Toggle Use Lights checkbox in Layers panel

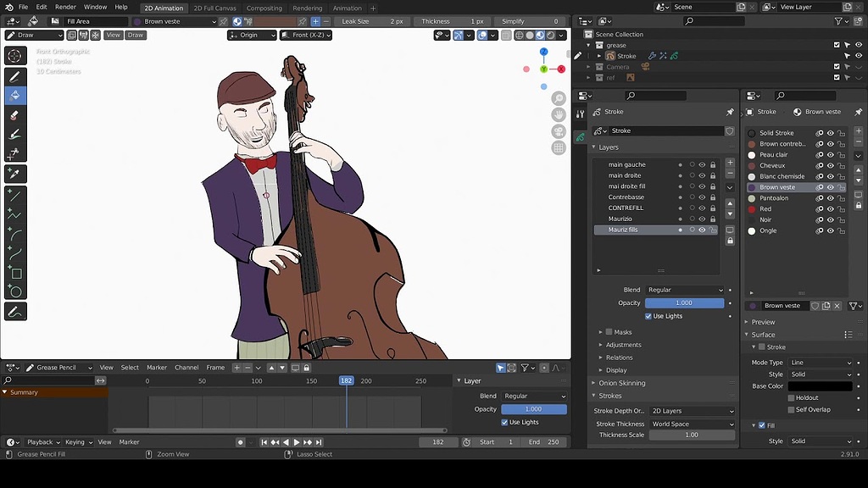648,316
